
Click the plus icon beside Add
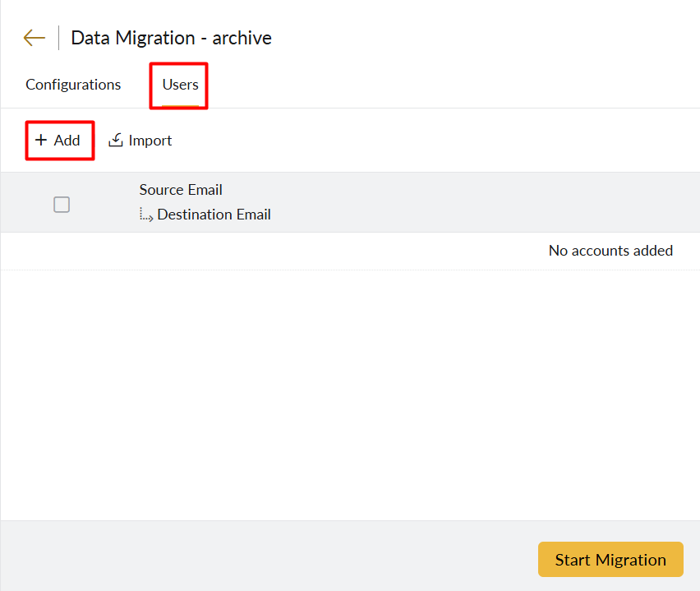tap(41, 140)
